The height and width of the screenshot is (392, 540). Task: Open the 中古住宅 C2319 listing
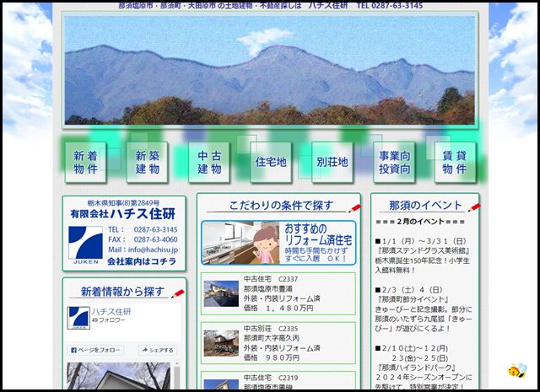point(278,380)
